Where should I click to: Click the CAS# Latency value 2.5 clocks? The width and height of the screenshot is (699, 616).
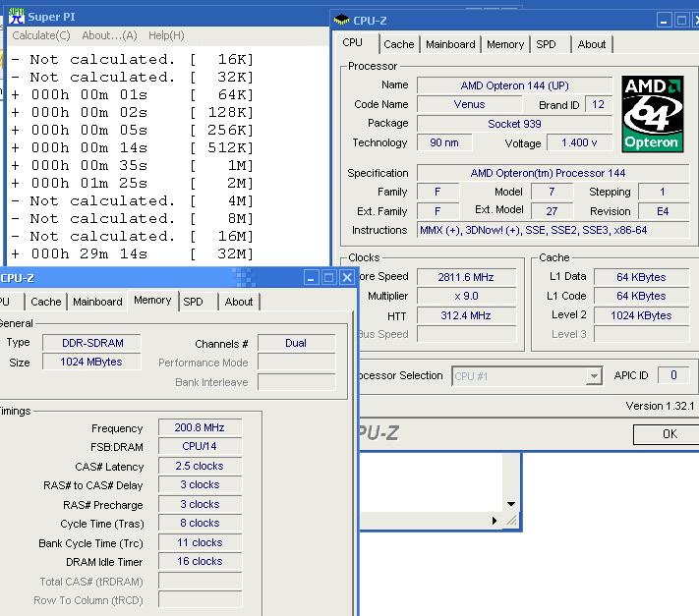click(200, 466)
